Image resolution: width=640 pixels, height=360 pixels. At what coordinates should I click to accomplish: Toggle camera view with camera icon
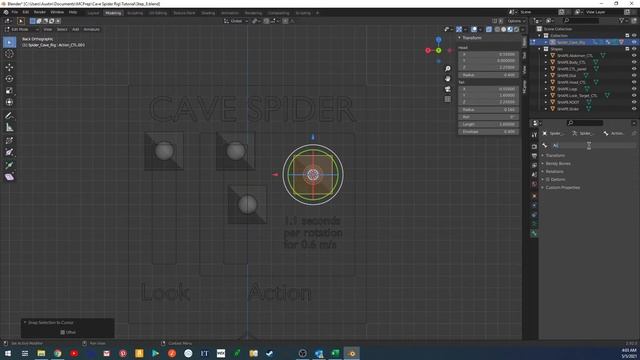(x=448, y=89)
